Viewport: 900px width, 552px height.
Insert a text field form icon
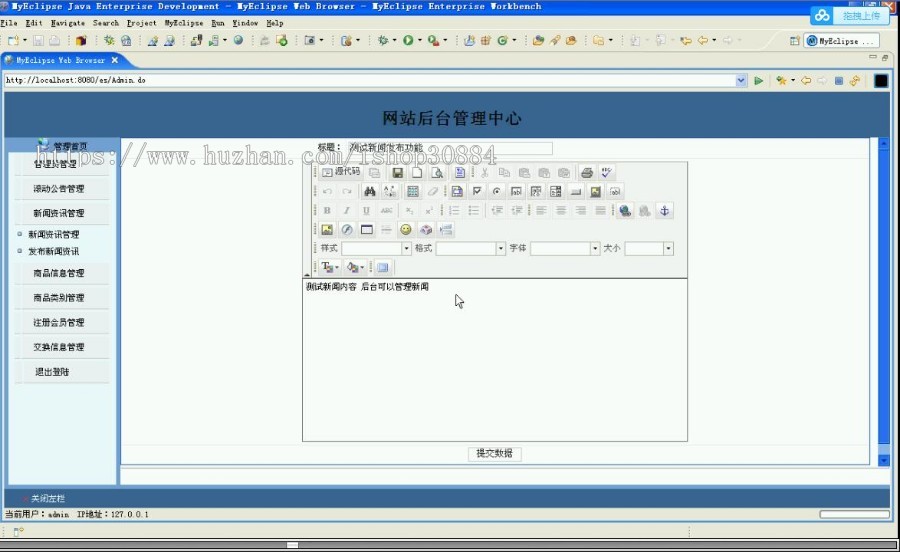pos(516,191)
